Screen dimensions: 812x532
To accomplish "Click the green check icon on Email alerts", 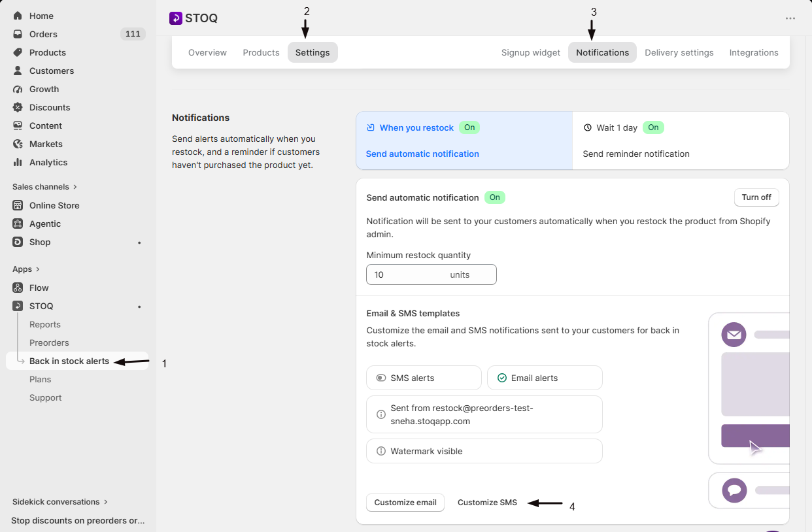I will [502, 378].
